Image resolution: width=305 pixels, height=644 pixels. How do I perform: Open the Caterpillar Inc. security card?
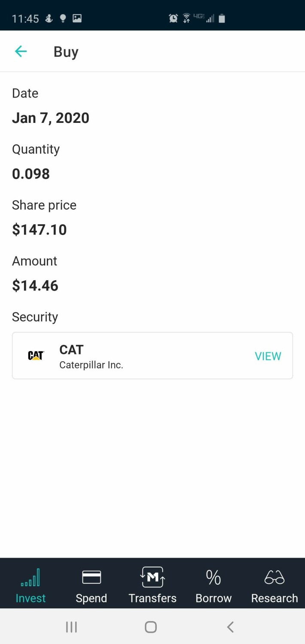(x=152, y=356)
